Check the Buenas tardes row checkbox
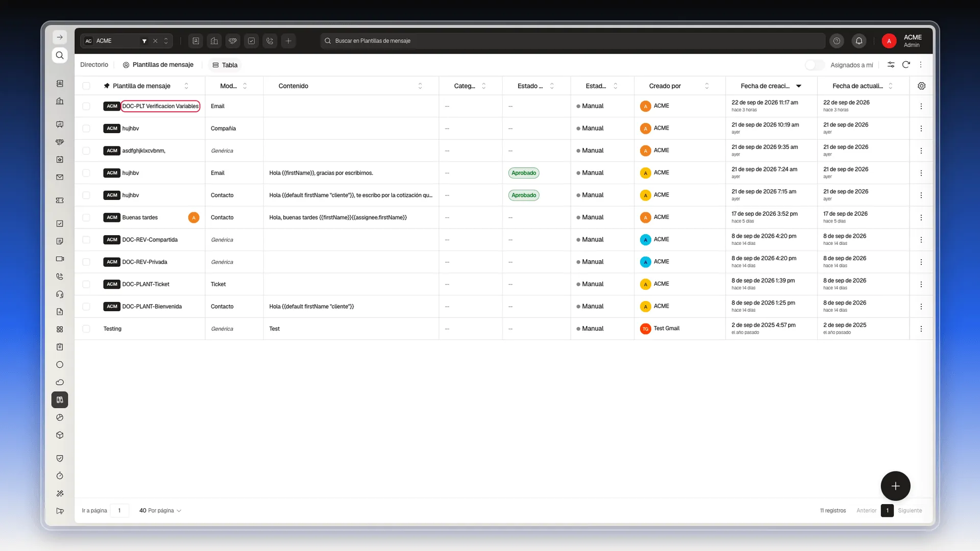980x551 pixels. click(x=86, y=217)
